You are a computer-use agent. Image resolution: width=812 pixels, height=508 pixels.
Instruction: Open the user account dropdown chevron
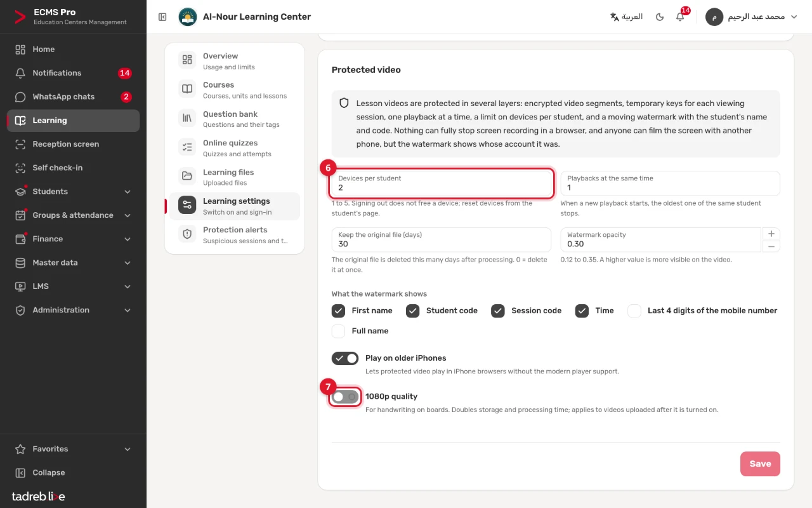(x=794, y=17)
